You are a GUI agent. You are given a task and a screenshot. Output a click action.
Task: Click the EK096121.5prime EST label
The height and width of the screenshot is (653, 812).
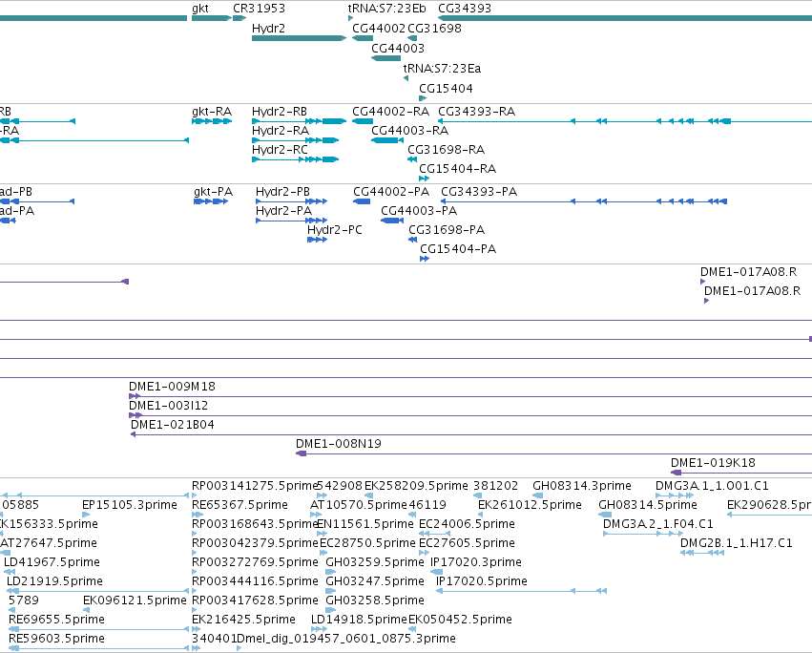(135, 600)
